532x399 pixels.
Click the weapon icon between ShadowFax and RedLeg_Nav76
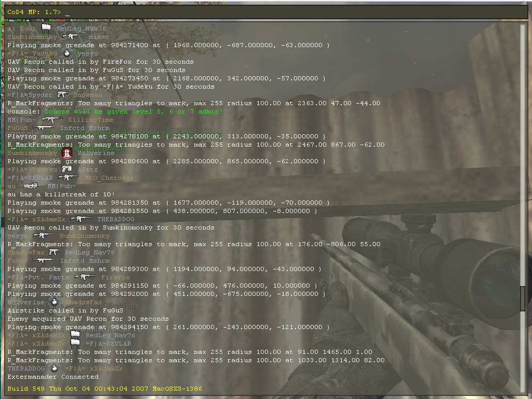pos(54,252)
